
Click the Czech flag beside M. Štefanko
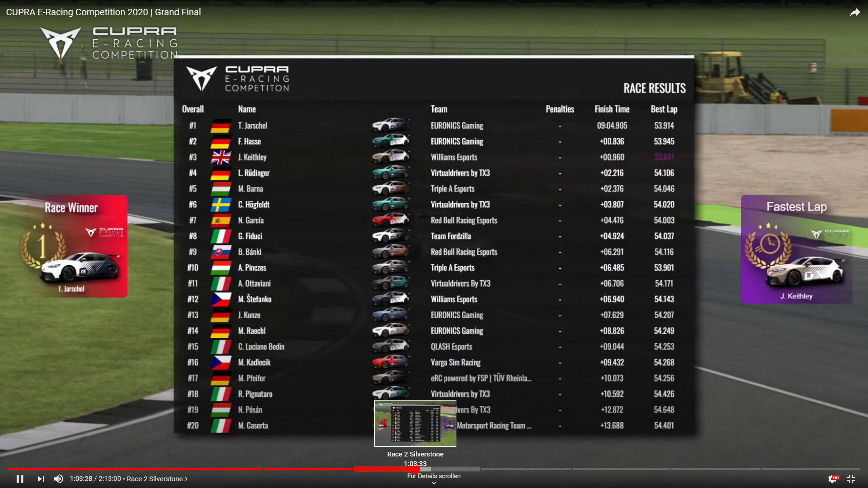pos(221,299)
